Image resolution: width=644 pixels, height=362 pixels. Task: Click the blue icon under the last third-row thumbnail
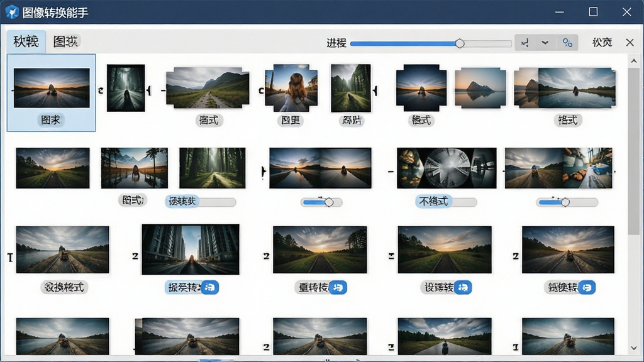click(x=587, y=287)
